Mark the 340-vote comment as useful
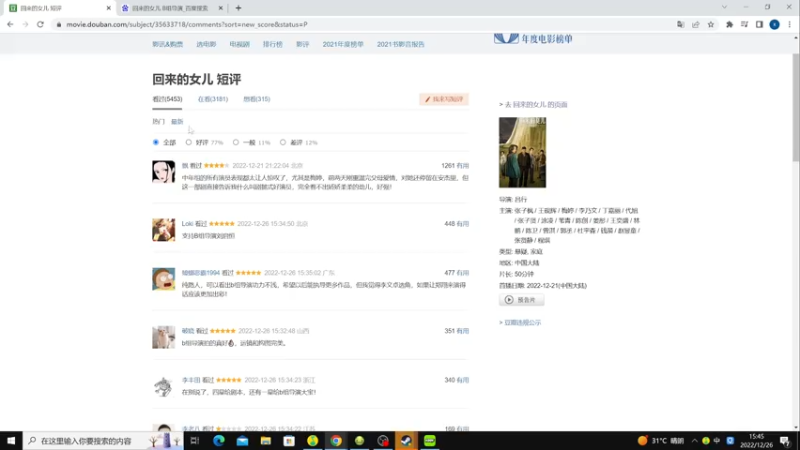 pyautogui.click(x=462, y=380)
